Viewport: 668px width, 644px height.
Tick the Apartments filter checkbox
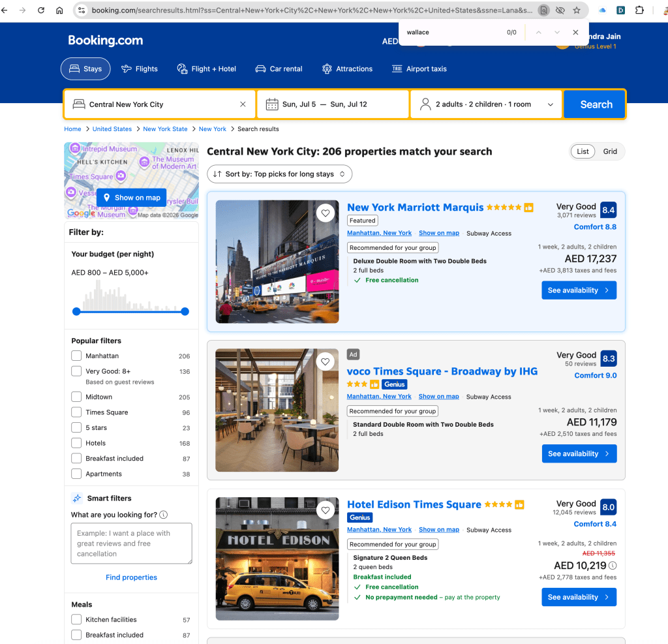(x=77, y=474)
